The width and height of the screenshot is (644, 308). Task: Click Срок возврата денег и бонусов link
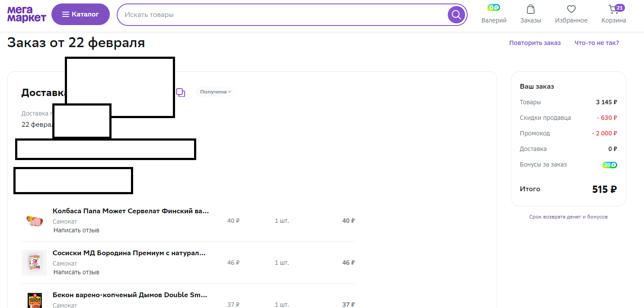[x=568, y=217]
